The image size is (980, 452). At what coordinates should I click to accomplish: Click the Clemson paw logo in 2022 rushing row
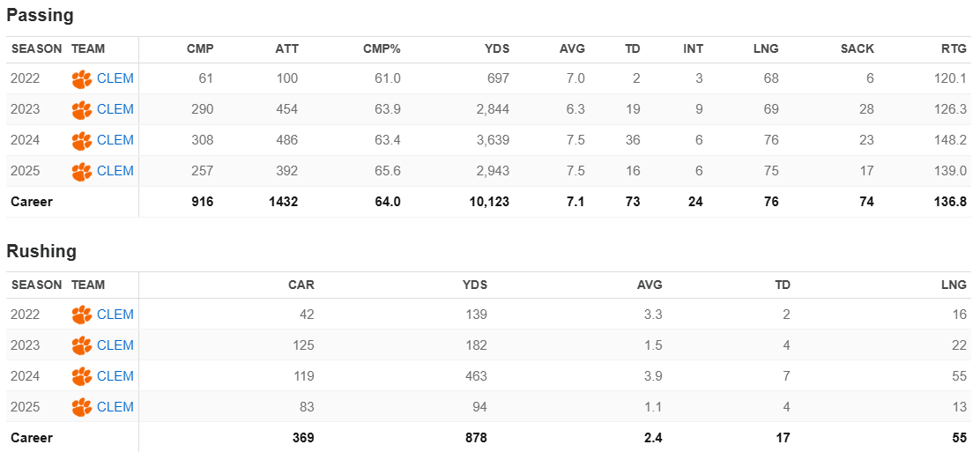pos(82,315)
